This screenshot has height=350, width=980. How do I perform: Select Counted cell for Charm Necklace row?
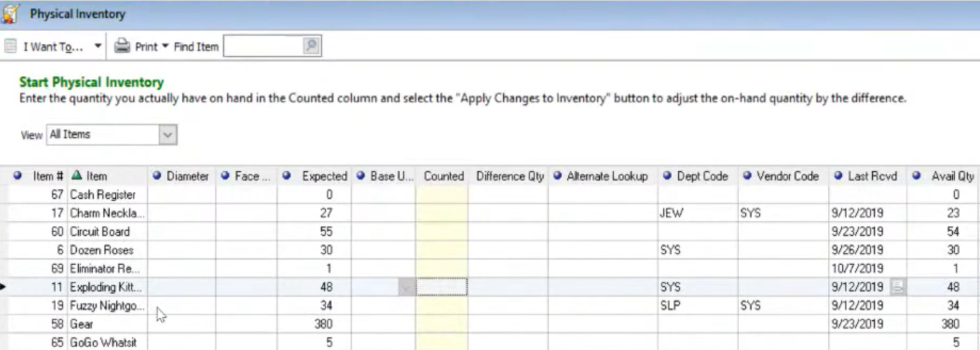pos(441,213)
